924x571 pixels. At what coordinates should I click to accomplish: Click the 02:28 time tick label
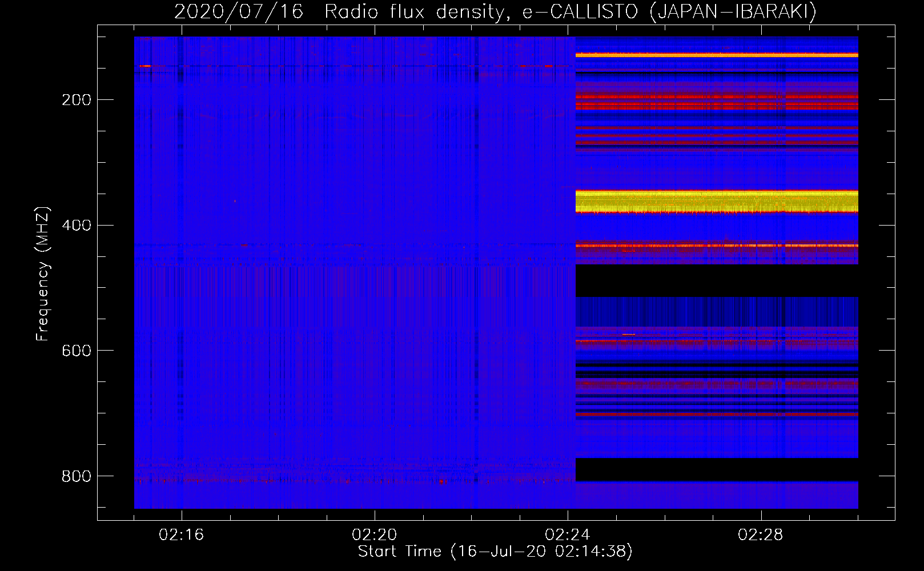coord(761,534)
